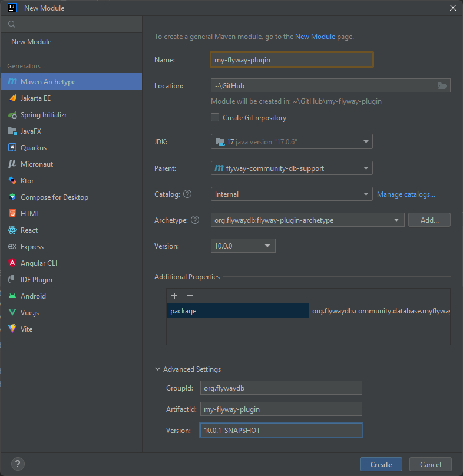Image resolution: width=463 pixels, height=476 pixels.
Task: Click the Android robot icon
Action: click(12, 296)
